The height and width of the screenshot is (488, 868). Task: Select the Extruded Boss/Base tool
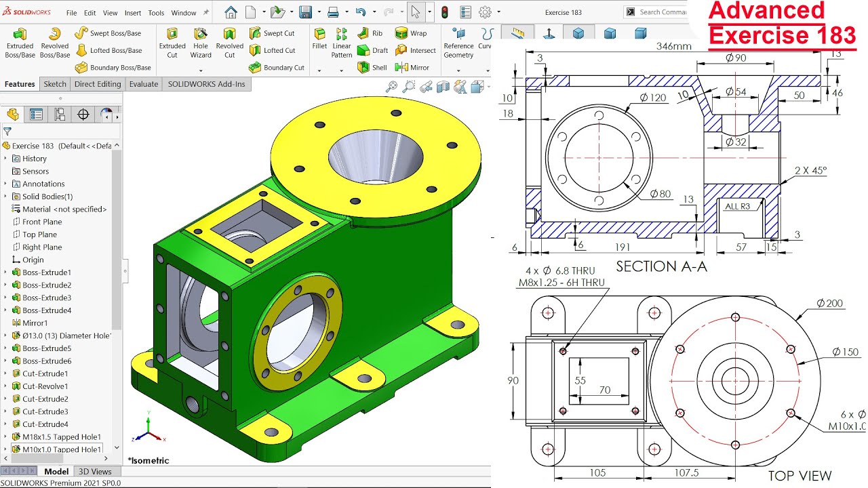click(x=20, y=43)
